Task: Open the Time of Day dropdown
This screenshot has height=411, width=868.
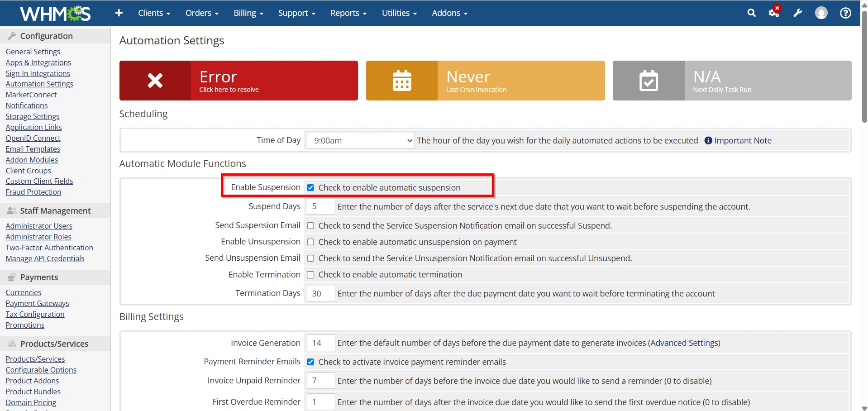Action: click(x=361, y=140)
